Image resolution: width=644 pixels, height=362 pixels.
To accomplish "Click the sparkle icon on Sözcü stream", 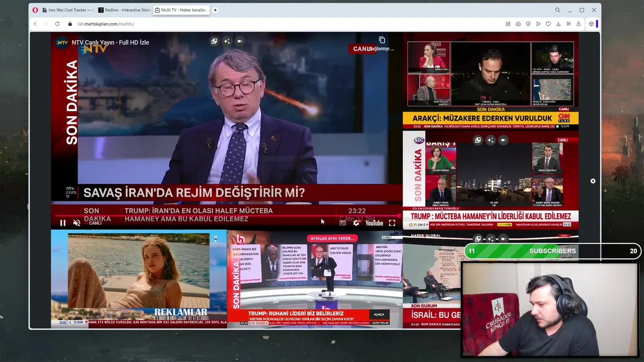I will 491,140.
